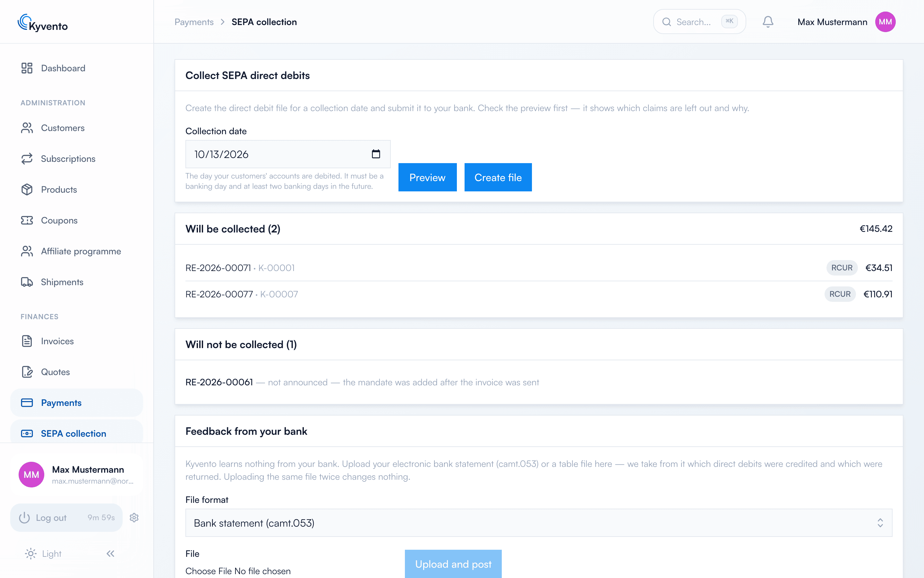This screenshot has width=924, height=578.
Task: Click invoice RE-2026-00061
Action: point(219,382)
